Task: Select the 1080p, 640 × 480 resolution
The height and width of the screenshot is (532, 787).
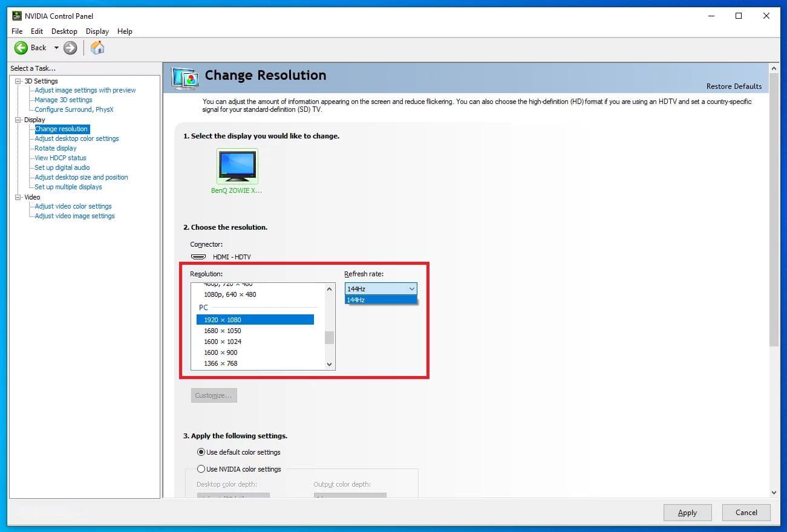Action: [230, 294]
